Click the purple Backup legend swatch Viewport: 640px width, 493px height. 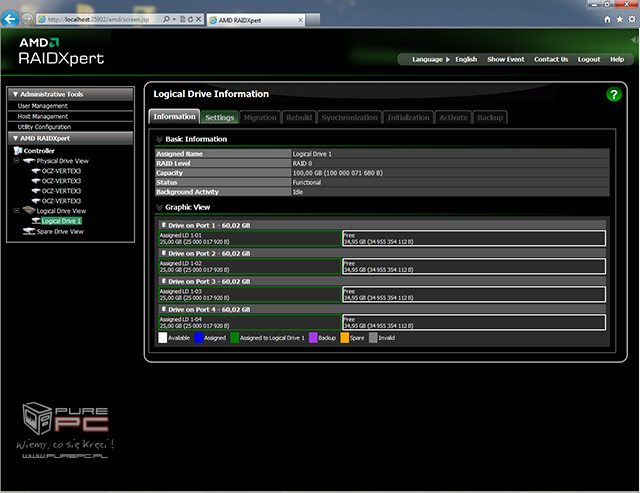[x=313, y=338]
